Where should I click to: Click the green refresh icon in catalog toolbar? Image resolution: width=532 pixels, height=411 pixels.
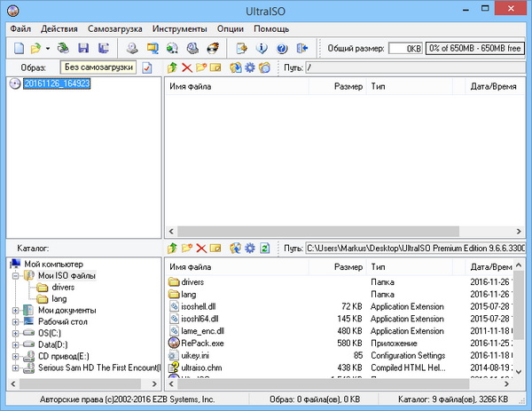coord(264,248)
